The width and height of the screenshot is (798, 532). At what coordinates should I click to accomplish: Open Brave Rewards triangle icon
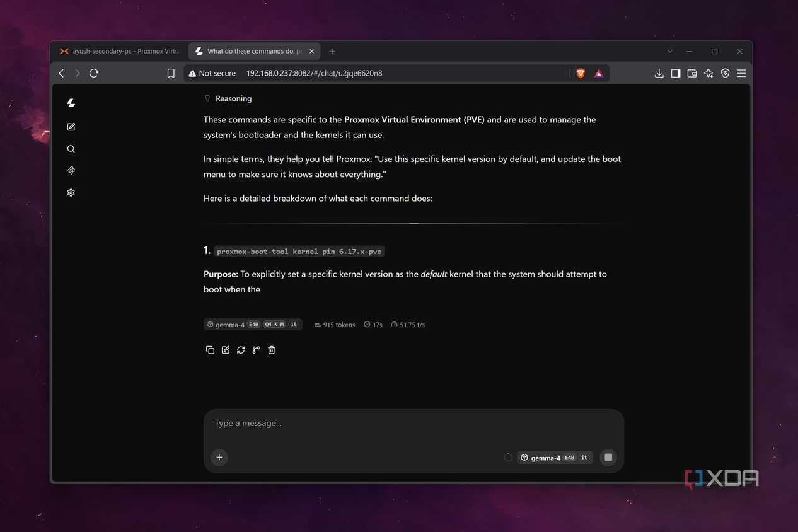click(x=599, y=73)
